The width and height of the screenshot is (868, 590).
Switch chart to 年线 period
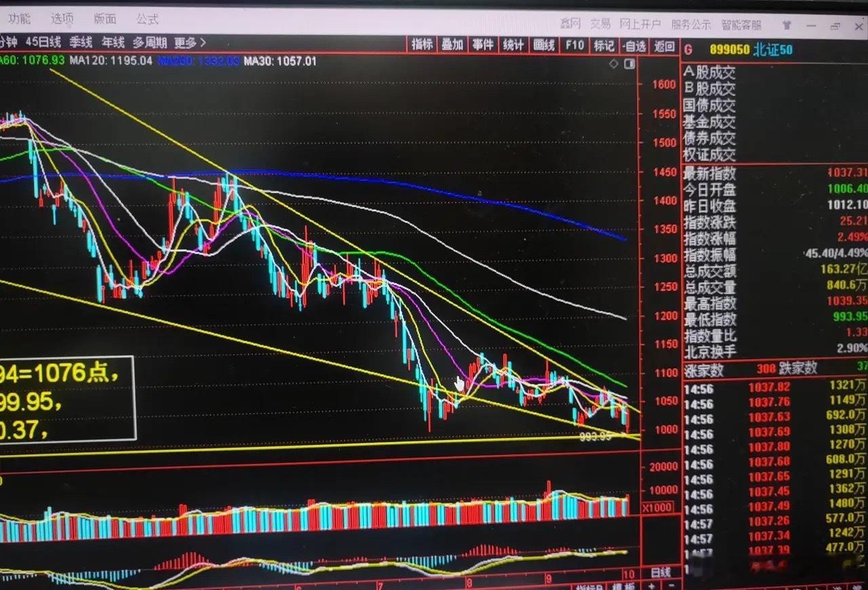point(113,42)
